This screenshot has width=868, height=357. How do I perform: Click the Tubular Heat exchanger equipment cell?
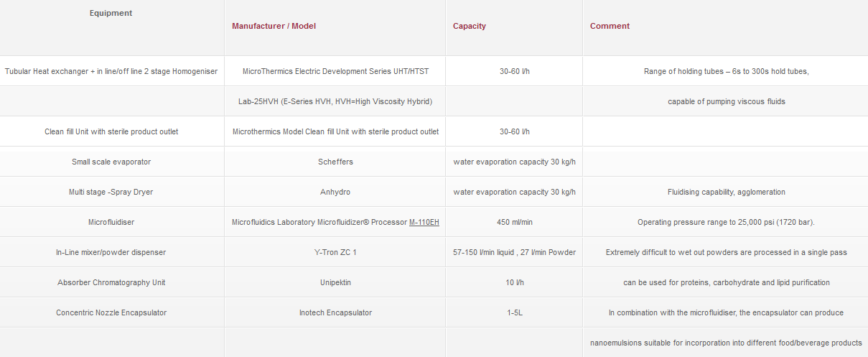[111, 72]
